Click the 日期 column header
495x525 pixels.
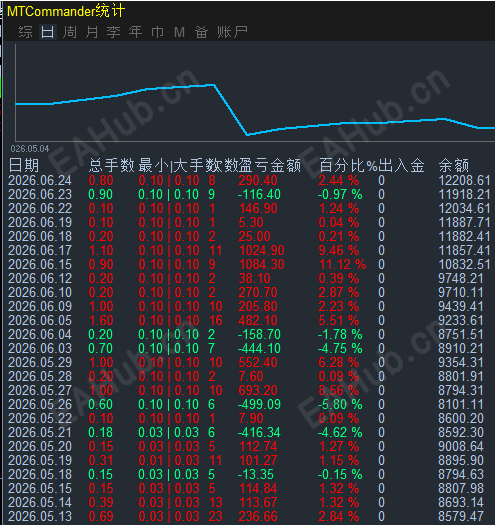(24, 165)
